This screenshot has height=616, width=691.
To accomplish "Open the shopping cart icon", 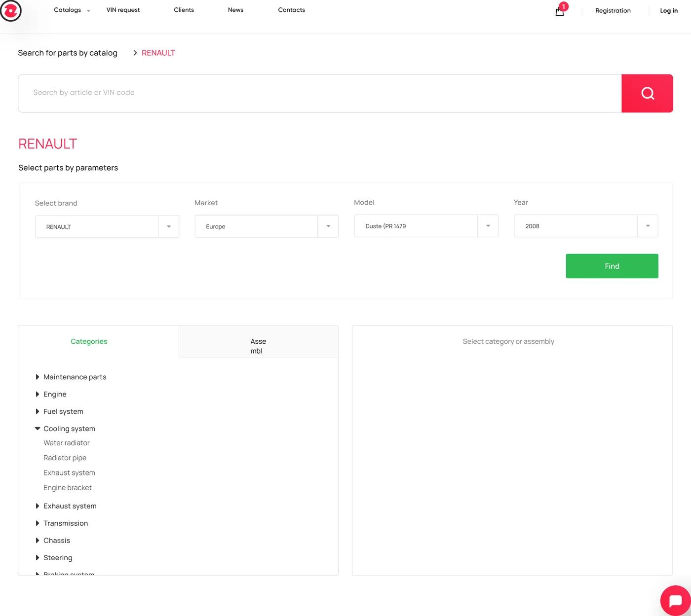I will point(560,11).
